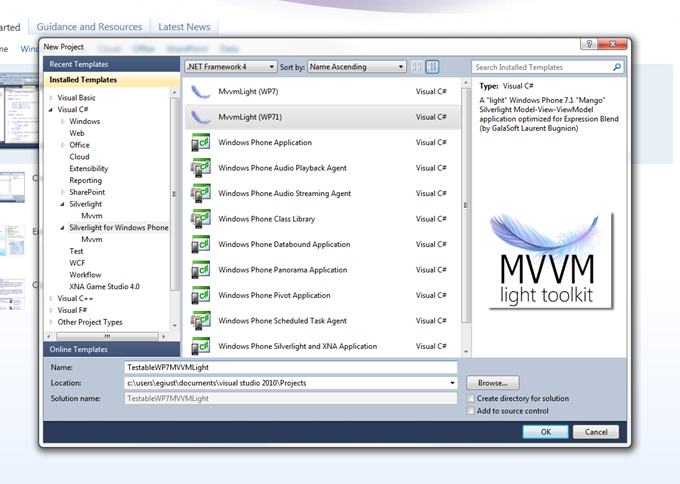Click tree panel scroll right arrow
Screen dimensions: 680x484
click(x=163, y=337)
